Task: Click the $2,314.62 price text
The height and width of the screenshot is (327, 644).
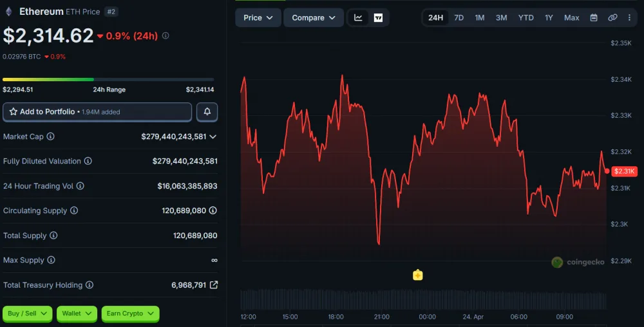Action: click(x=48, y=35)
